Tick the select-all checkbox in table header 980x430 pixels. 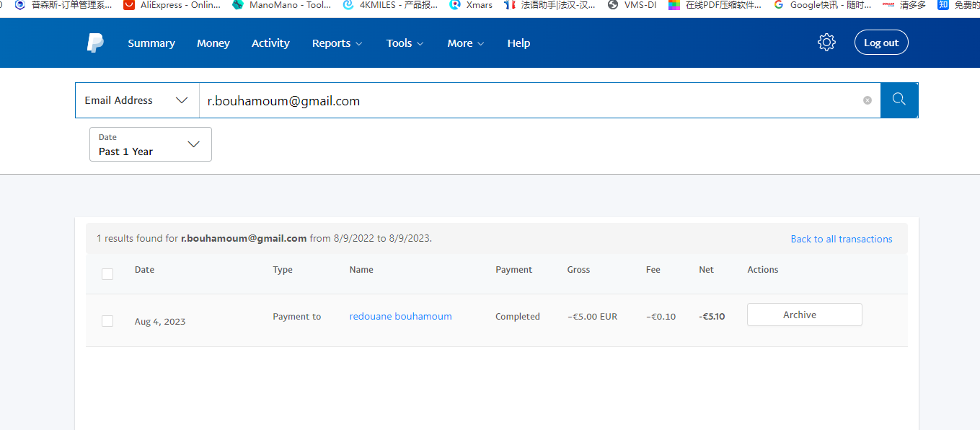[107, 274]
